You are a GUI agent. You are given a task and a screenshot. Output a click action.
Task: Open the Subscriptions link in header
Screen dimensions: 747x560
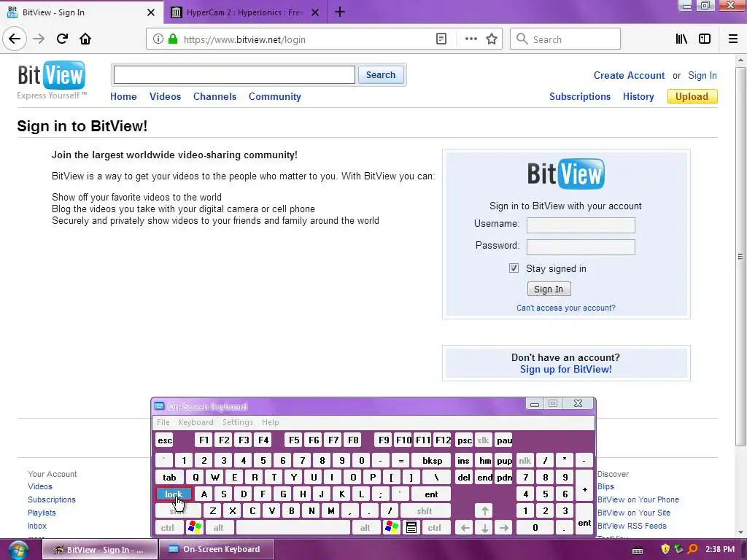[580, 97]
